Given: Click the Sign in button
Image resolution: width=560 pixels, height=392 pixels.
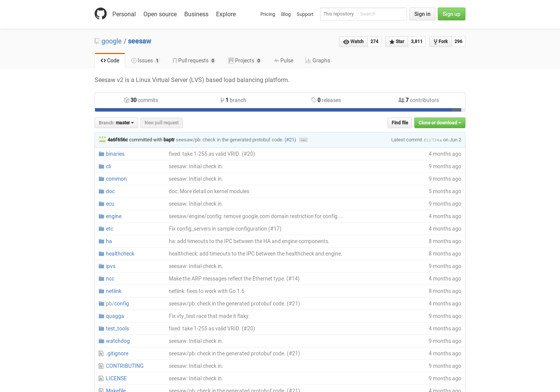Looking at the screenshot, I should 422,14.
